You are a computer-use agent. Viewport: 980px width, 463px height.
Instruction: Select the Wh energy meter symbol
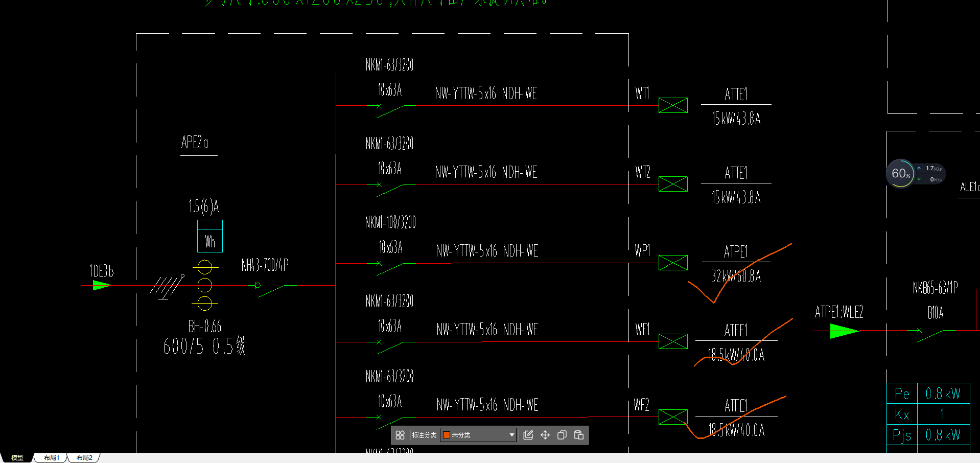point(210,236)
